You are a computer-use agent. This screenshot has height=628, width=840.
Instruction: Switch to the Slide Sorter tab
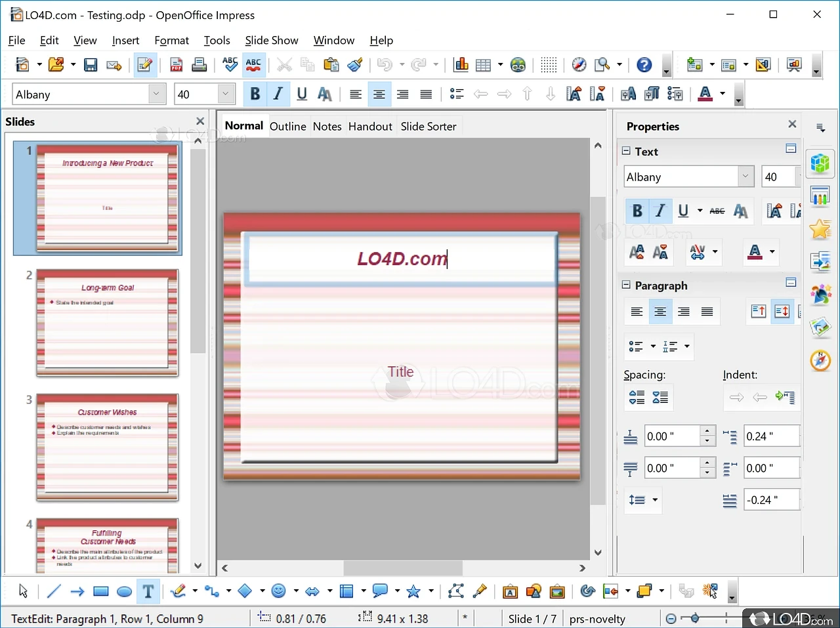pyautogui.click(x=428, y=126)
